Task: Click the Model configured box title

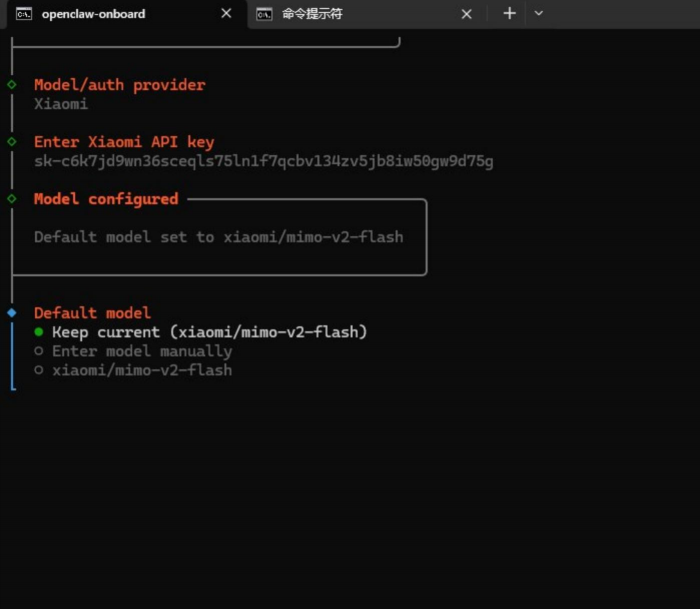Action: point(106,199)
